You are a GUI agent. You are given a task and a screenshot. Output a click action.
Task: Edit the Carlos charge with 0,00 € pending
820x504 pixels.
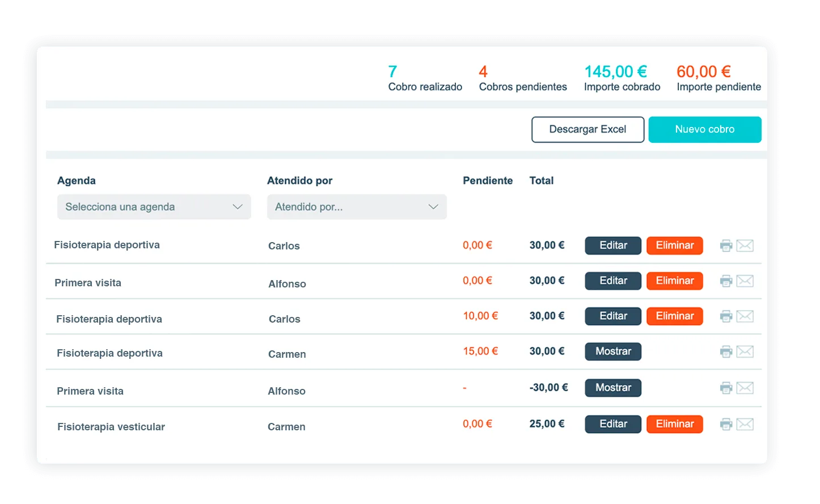pos(613,245)
